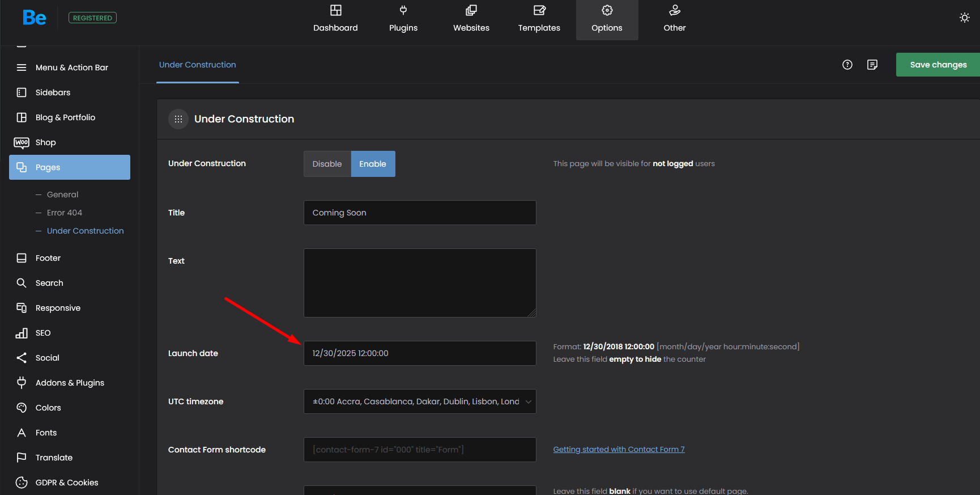Save changes
Image resolution: width=980 pixels, height=495 pixels.
coord(938,65)
